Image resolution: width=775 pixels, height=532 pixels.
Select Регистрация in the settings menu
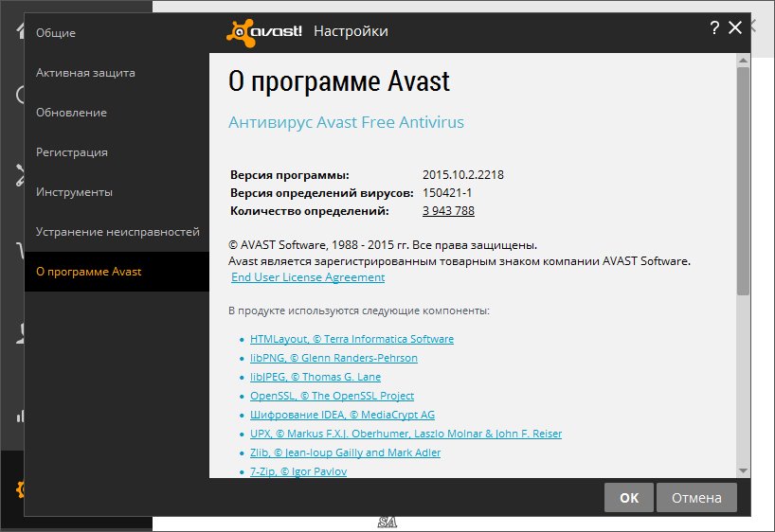click(x=72, y=152)
